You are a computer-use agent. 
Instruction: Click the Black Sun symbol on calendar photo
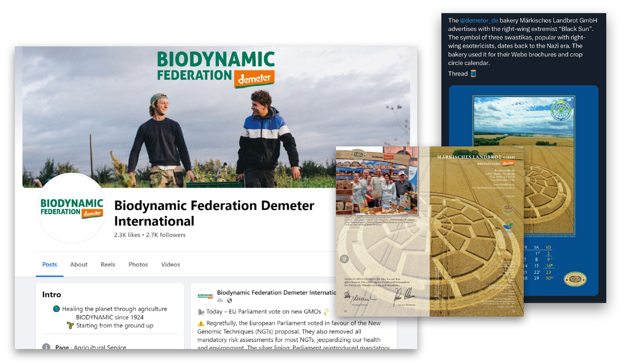pos(561,111)
